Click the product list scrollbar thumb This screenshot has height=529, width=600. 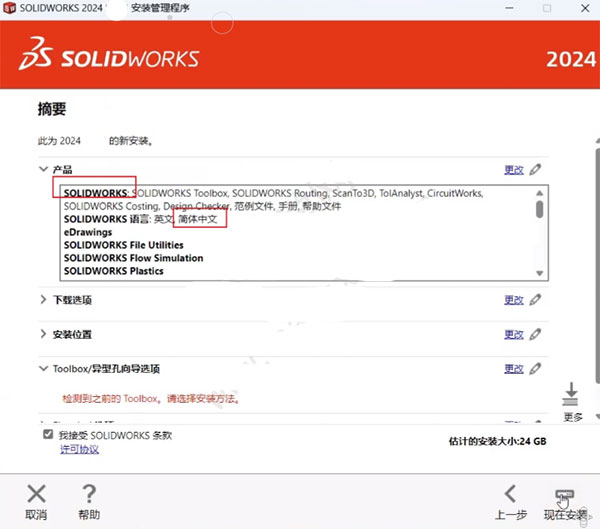point(540,209)
